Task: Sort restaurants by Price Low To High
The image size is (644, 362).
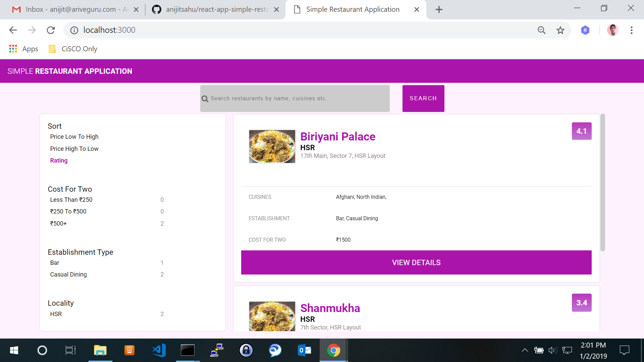Action: [74, 137]
